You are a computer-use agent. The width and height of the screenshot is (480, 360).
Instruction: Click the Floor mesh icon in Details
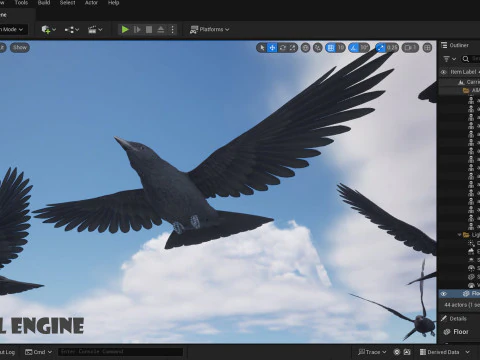[447, 332]
